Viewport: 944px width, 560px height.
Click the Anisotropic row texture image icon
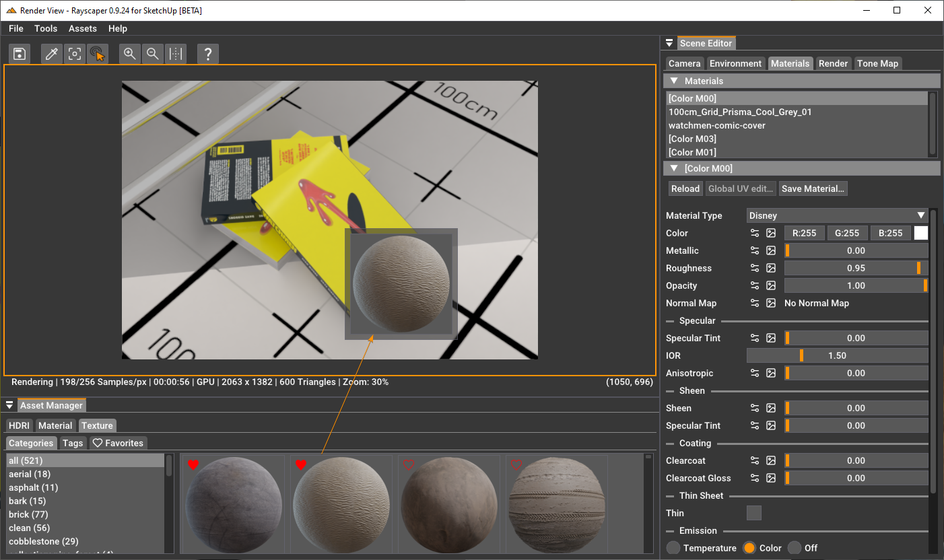771,373
